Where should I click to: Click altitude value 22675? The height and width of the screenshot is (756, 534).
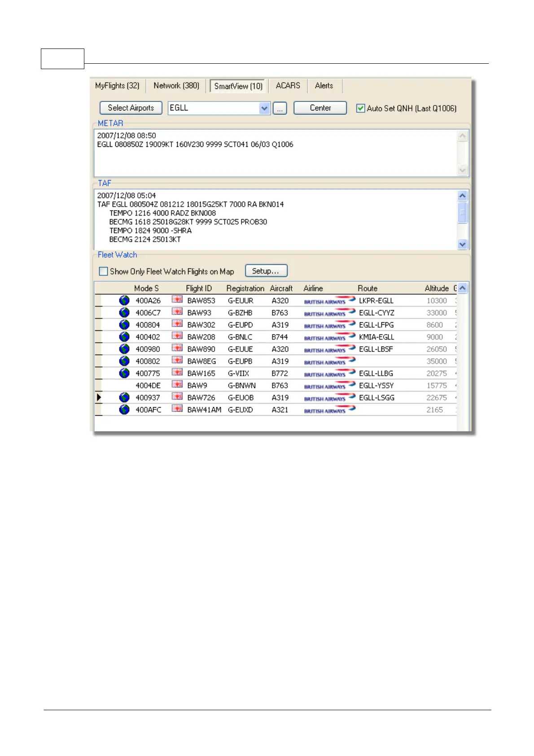coord(437,398)
